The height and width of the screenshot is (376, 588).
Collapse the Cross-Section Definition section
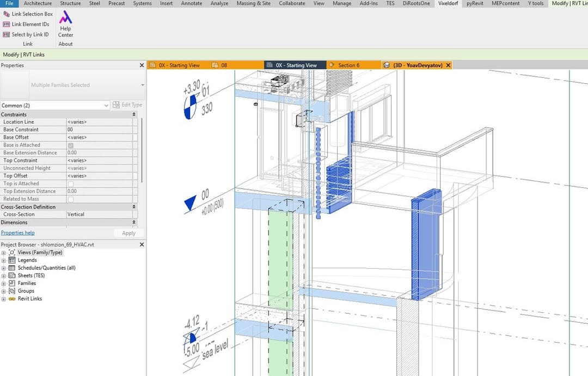pos(134,207)
